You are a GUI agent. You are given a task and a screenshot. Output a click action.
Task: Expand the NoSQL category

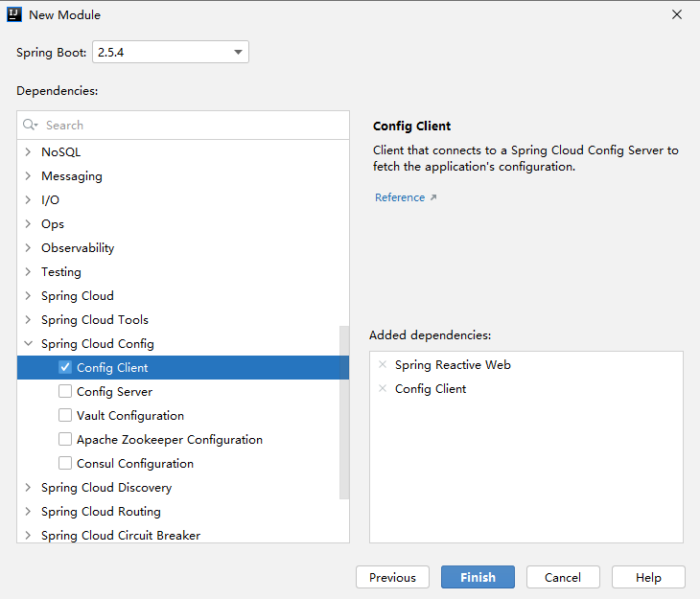pos(28,151)
